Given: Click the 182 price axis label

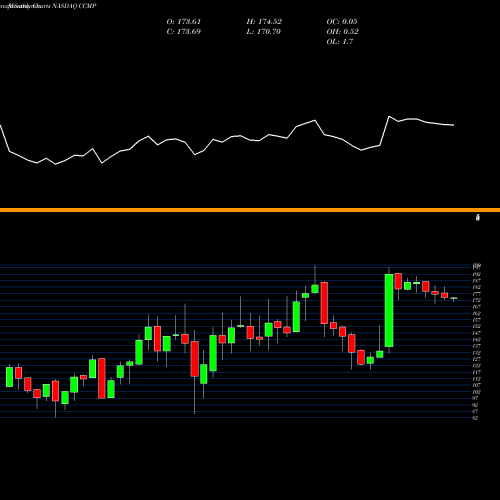Looking at the screenshot, I should [477, 287].
